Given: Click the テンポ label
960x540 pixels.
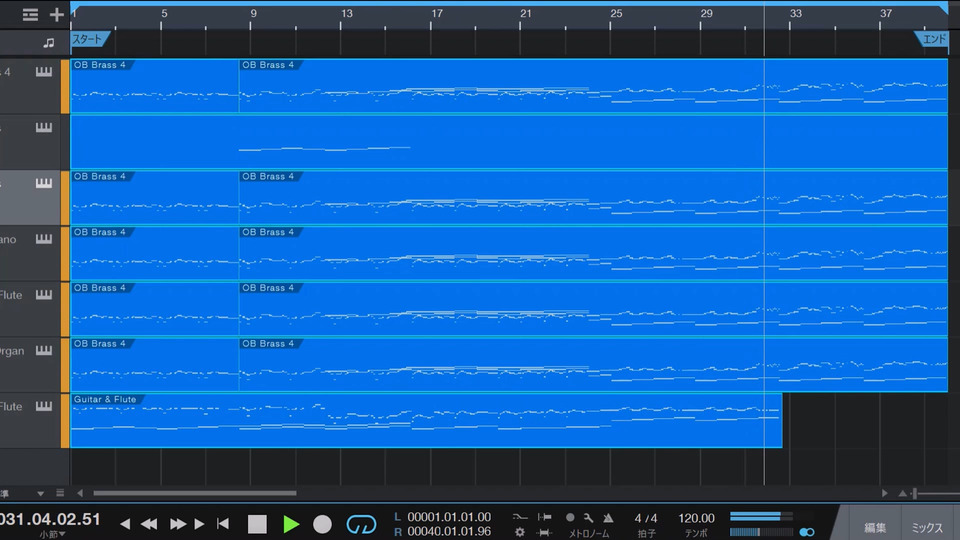Looking at the screenshot, I should [696, 534].
